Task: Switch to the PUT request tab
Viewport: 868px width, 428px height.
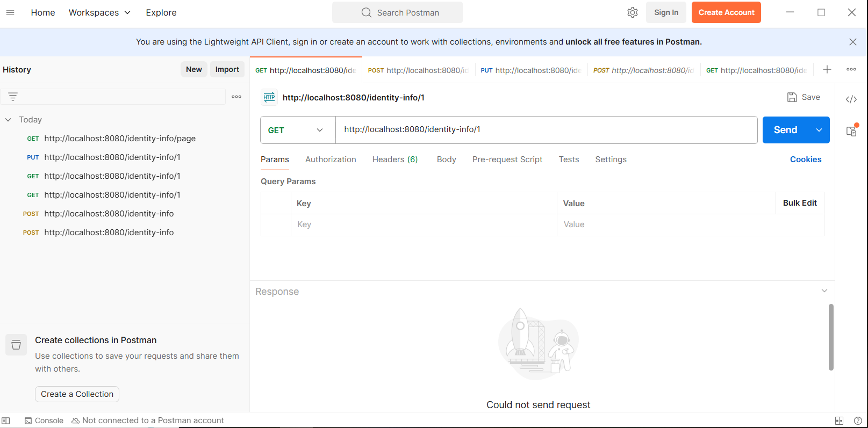Action: (x=531, y=70)
